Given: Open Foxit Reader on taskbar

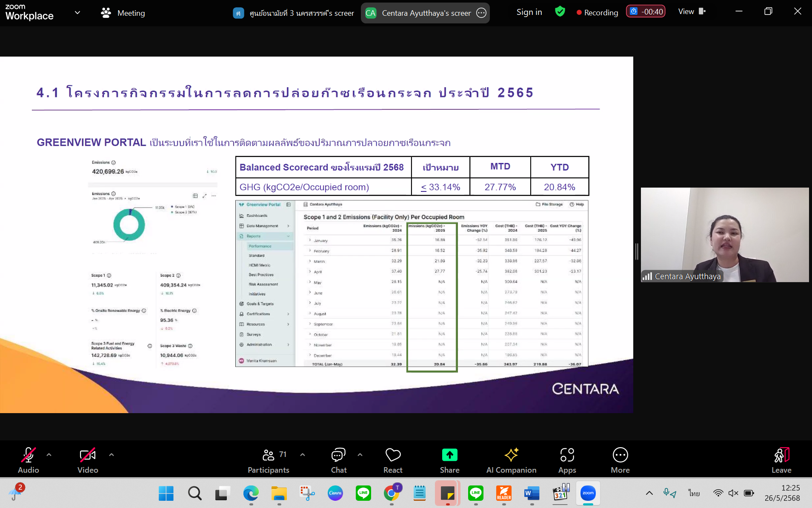Looking at the screenshot, I should pyautogui.click(x=504, y=494).
